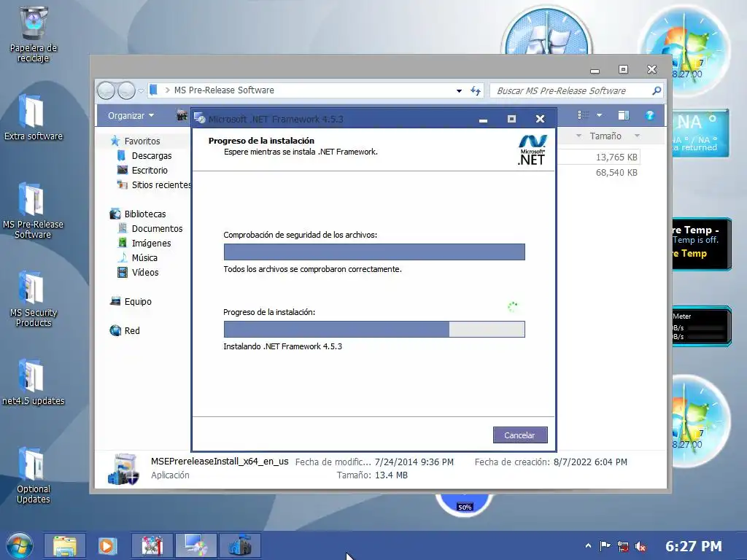Open Descargas in the sidebar
Screen dimensions: 747x560
coord(152,156)
